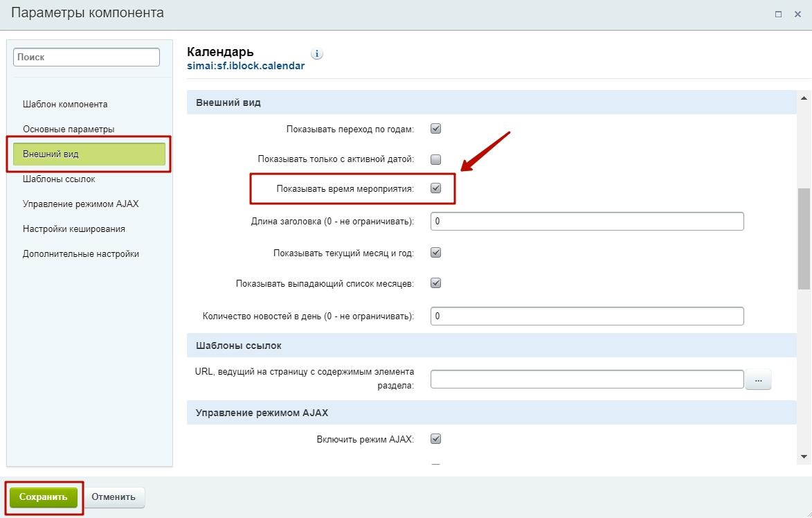Toggle Включить режим AJAX checkbox
Image resolution: width=812 pixels, height=518 pixels.
point(436,438)
